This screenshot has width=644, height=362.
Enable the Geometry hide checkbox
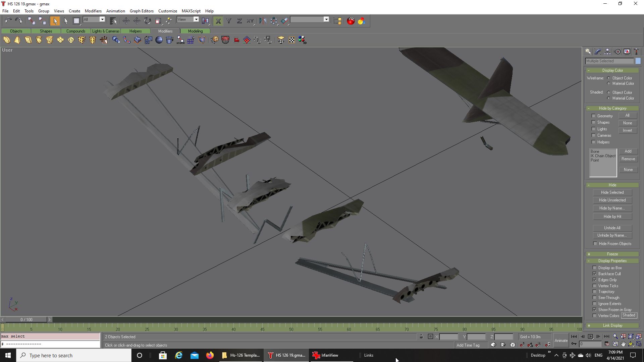pos(593,116)
